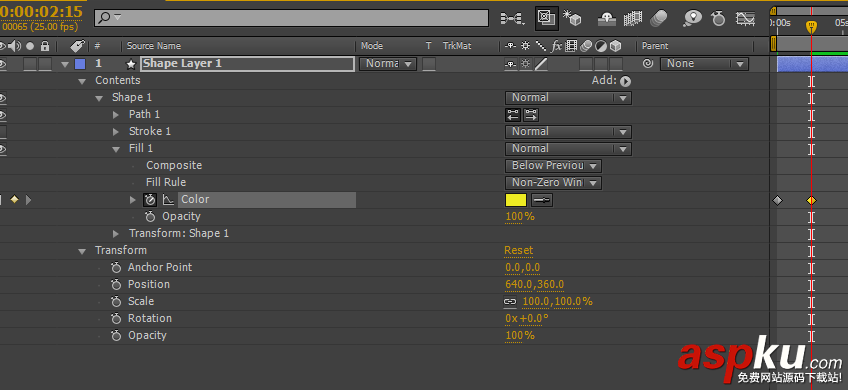848x390 pixels.
Task: Open Parent None dropdown
Action: click(704, 64)
